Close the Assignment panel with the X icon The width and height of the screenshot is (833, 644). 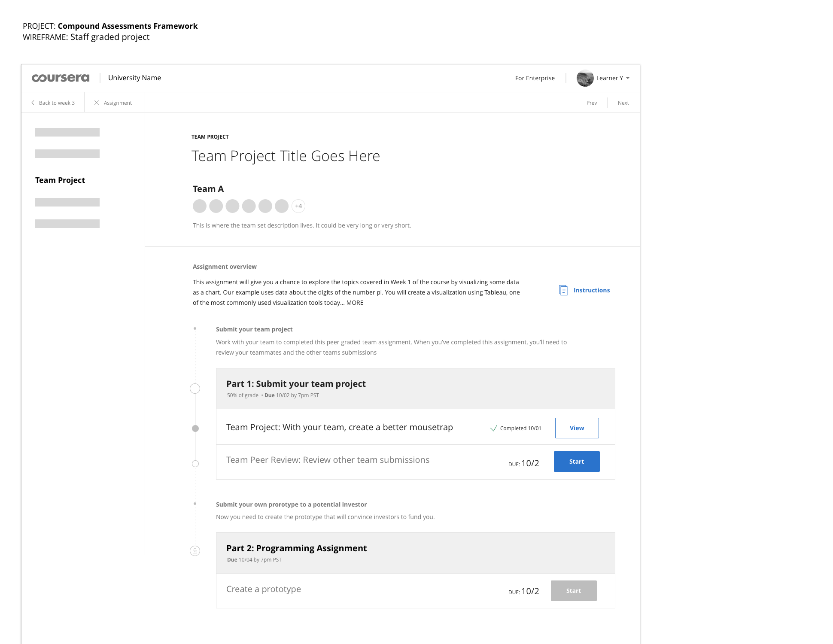(x=97, y=103)
